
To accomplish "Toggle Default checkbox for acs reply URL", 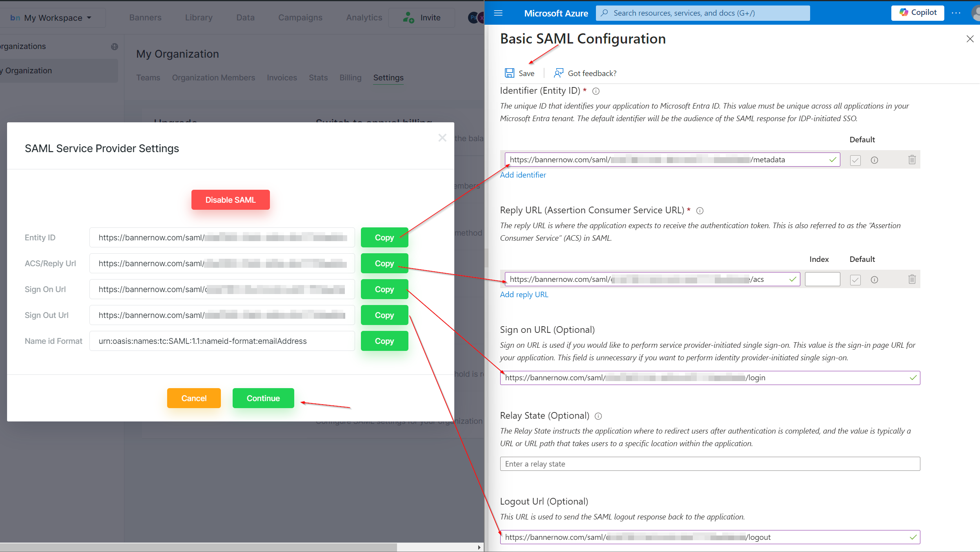I will [855, 280].
